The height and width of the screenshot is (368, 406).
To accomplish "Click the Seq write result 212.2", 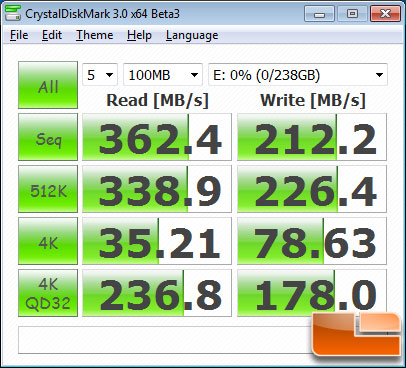I will pos(312,137).
